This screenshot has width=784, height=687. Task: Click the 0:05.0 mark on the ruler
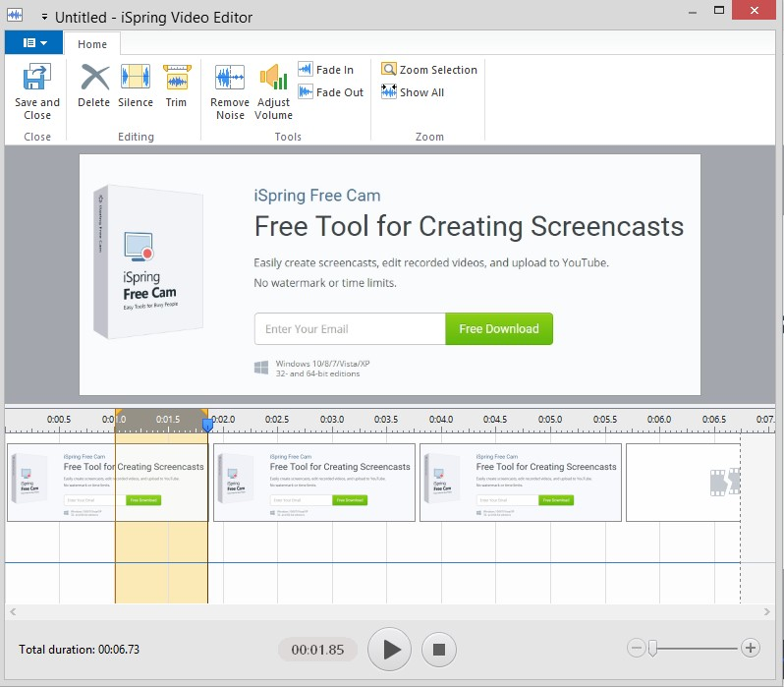point(550,420)
